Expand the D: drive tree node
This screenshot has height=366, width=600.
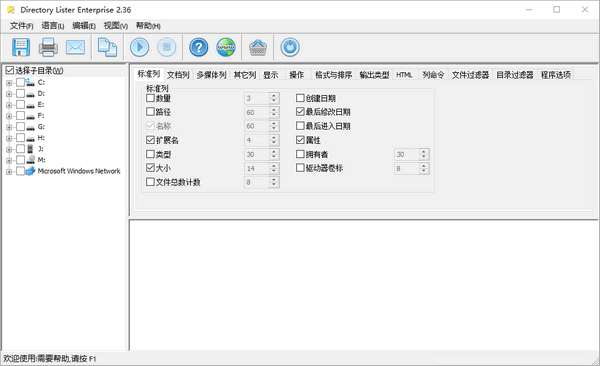click(x=9, y=94)
